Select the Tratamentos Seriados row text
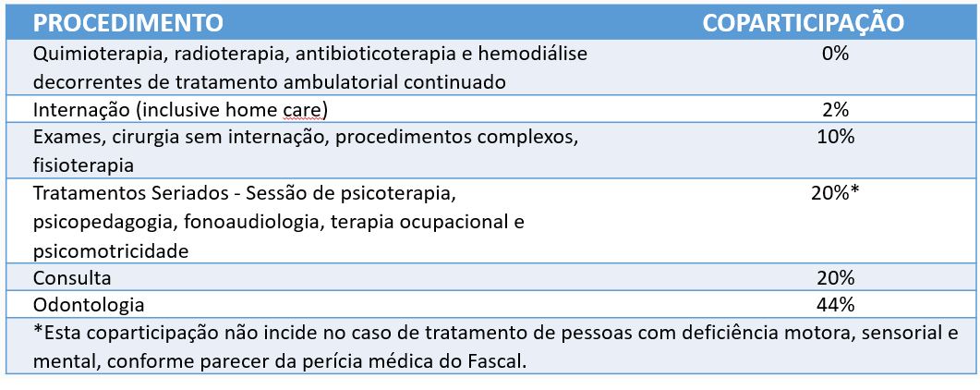Viewport: 980px width, 390px height. (x=279, y=223)
